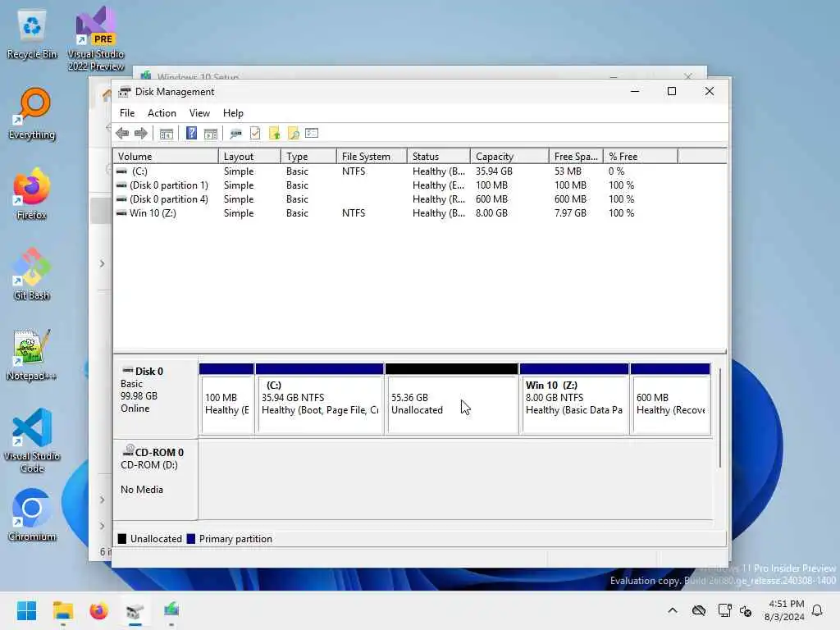Select the Git Bash desktop shortcut

click(32, 274)
